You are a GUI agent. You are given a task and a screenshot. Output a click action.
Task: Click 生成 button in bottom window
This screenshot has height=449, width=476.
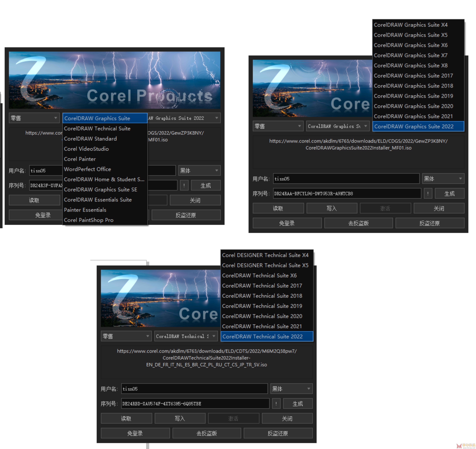click(298, 404)
